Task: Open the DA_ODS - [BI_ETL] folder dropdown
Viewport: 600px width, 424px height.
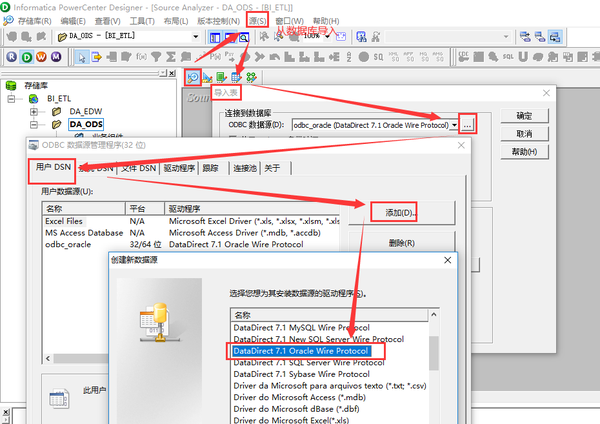Action: point(196,37)
